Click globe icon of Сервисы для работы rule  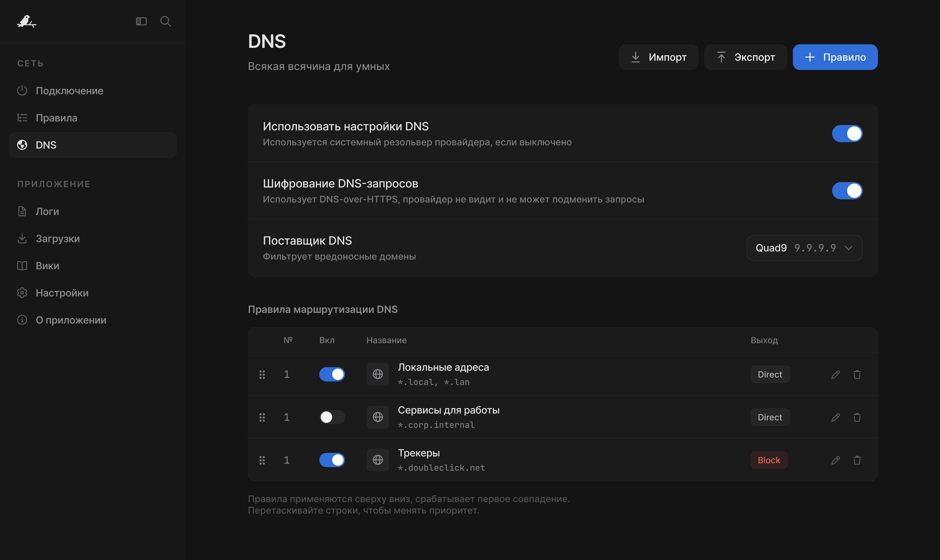pyautogui.click(x=378, y=417)
